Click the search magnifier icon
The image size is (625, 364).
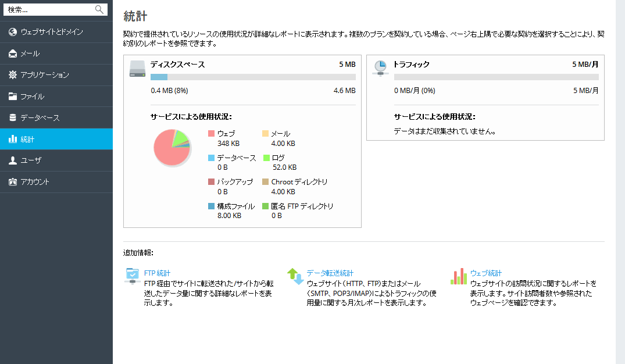tap(99, 9)
